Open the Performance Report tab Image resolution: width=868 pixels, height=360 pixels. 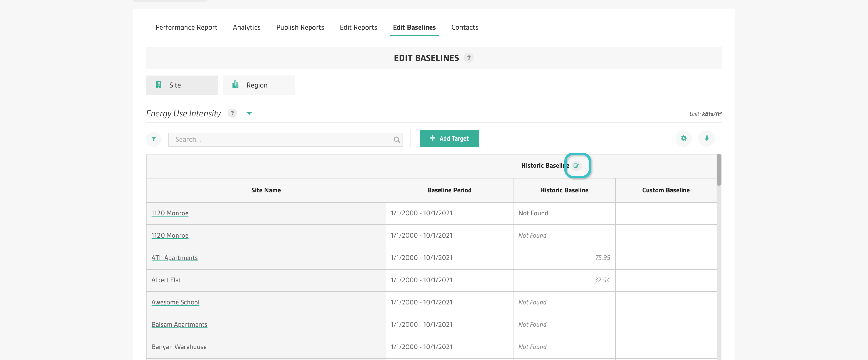(186, 27)
